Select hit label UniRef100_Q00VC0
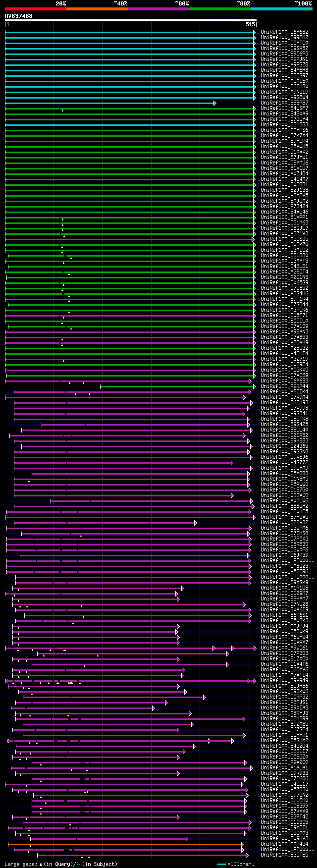Image resolution: width=317 pixels, height=868 pixels. point(284,495)
